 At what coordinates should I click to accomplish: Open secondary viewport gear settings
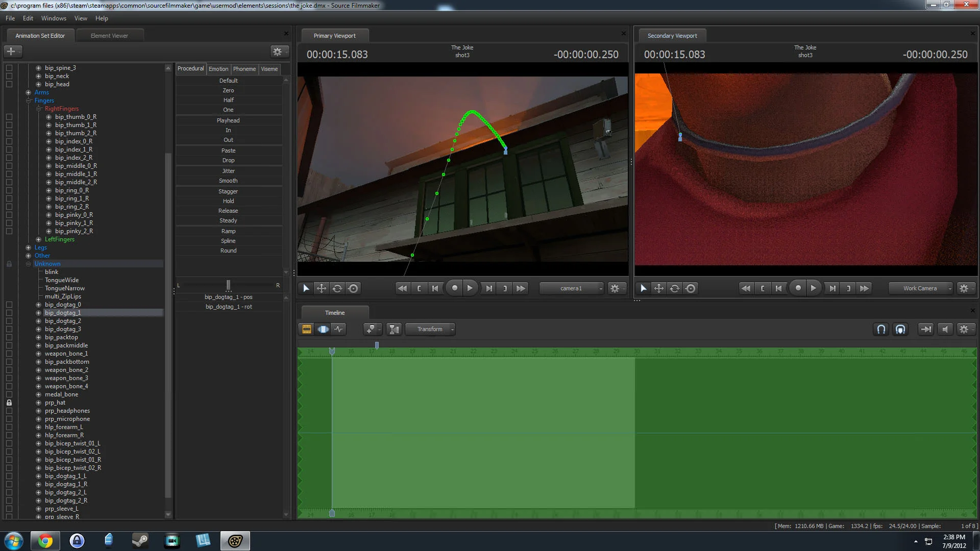[x=964, y=288]
